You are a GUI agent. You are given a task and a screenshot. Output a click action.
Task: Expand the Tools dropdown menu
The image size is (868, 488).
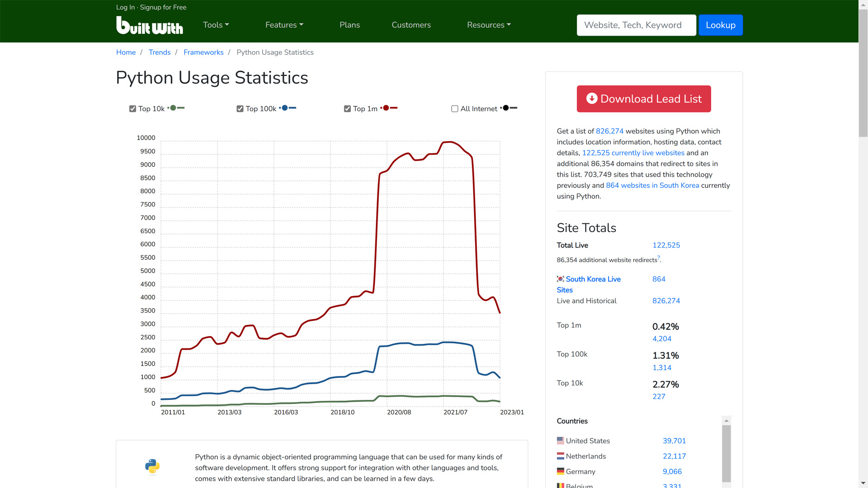[216, 25]
